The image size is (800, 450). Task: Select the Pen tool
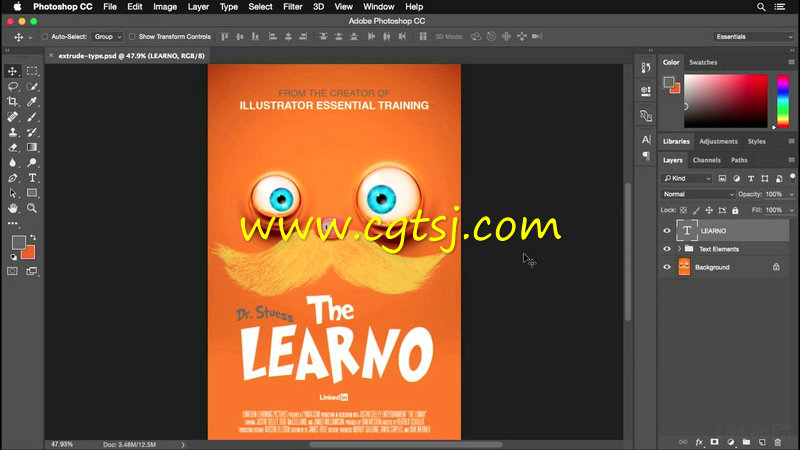click(x=13, y=178)
